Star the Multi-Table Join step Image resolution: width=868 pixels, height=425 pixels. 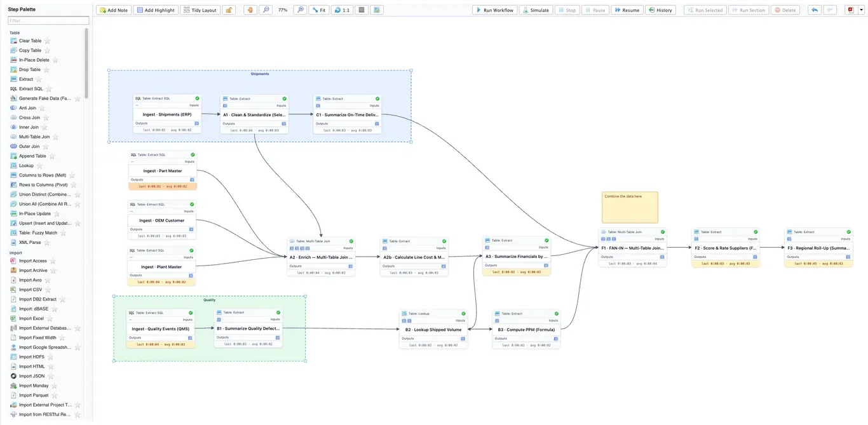click(x=55, y=137)
